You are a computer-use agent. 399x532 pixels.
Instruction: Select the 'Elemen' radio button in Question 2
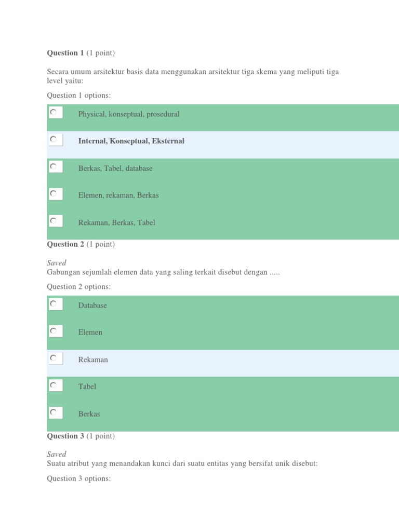pos(54,331)
